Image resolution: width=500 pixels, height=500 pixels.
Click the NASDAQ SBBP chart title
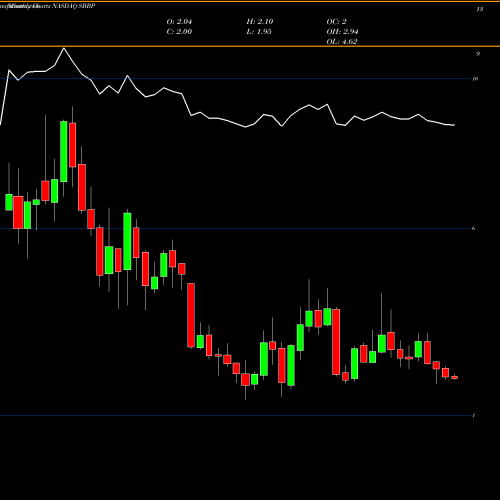[74, 6]
